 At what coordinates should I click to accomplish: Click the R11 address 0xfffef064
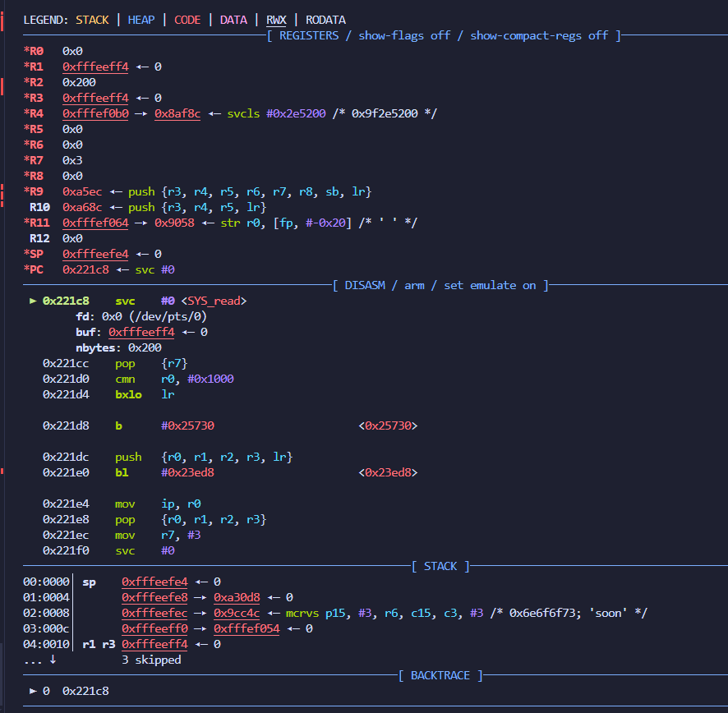[95, 223]
